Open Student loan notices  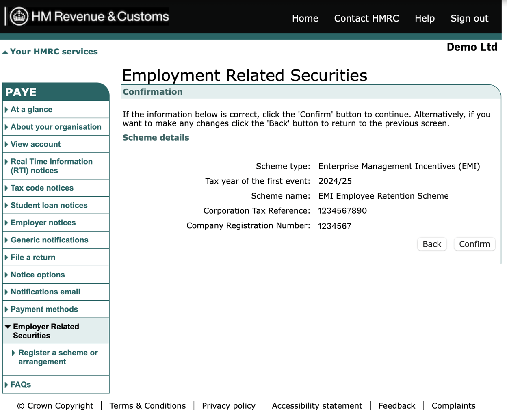(x=50, y=205)
